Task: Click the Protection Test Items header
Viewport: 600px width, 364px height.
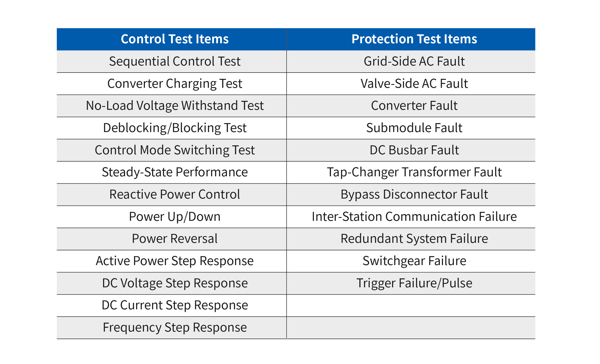Action: click(x=414, y=39)
